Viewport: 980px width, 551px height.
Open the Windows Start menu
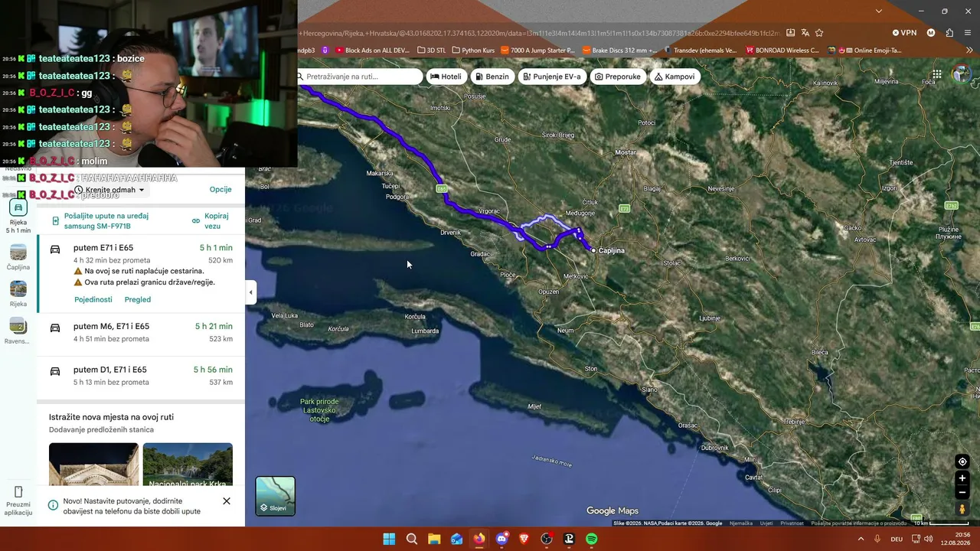pyautogui.click(x=389, y=539)
